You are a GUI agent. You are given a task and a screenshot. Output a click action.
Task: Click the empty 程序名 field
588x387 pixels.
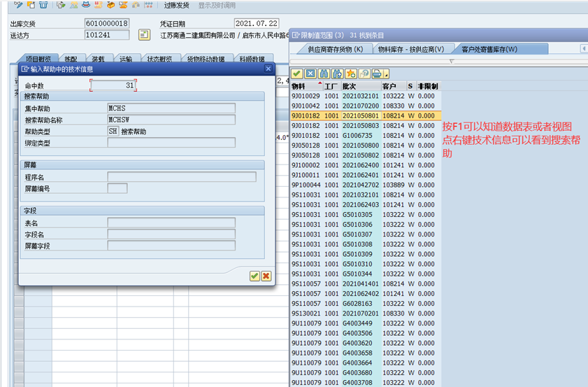point(182,177)
